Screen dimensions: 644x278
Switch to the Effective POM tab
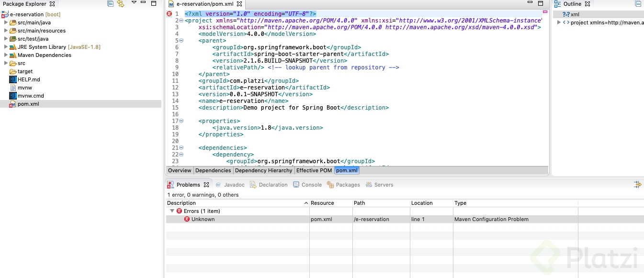pyautogui.click(x=314, y=170)
